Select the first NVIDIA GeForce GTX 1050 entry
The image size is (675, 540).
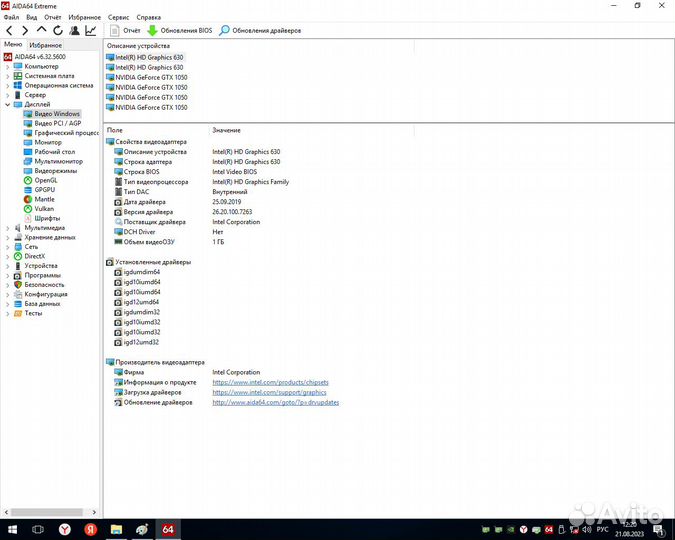(x=150, y=77)
